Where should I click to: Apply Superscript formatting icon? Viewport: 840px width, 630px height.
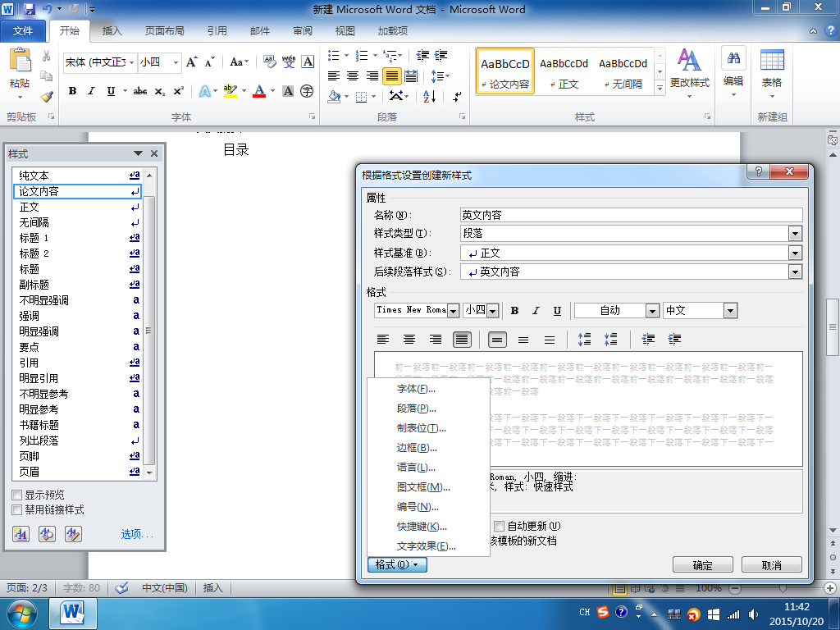(178, 91)
